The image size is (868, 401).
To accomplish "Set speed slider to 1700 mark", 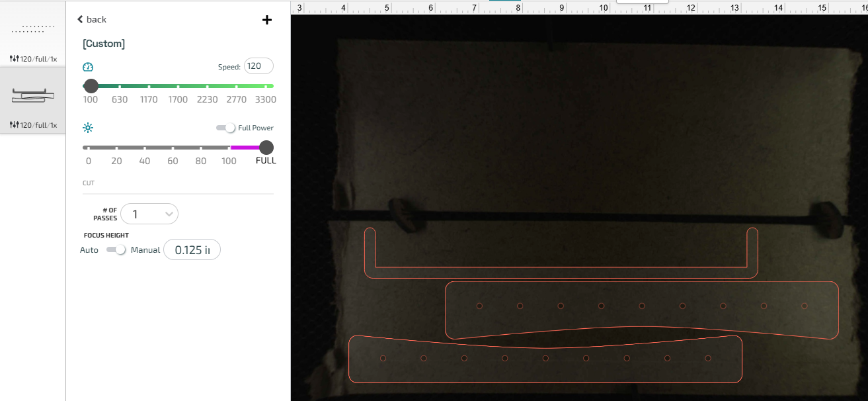I will (178, 86).
